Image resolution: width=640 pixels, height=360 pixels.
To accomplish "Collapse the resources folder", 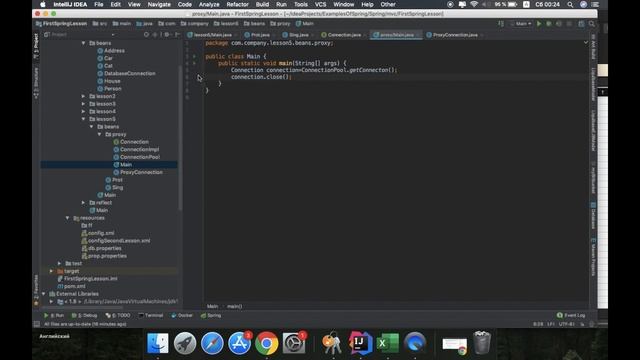I will [68, 218].
